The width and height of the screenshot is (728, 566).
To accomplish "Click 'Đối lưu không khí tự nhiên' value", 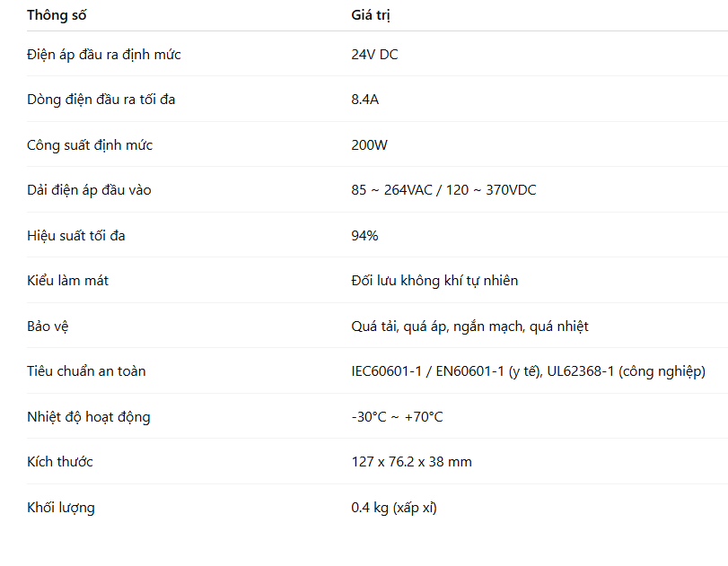I will 434,281.
